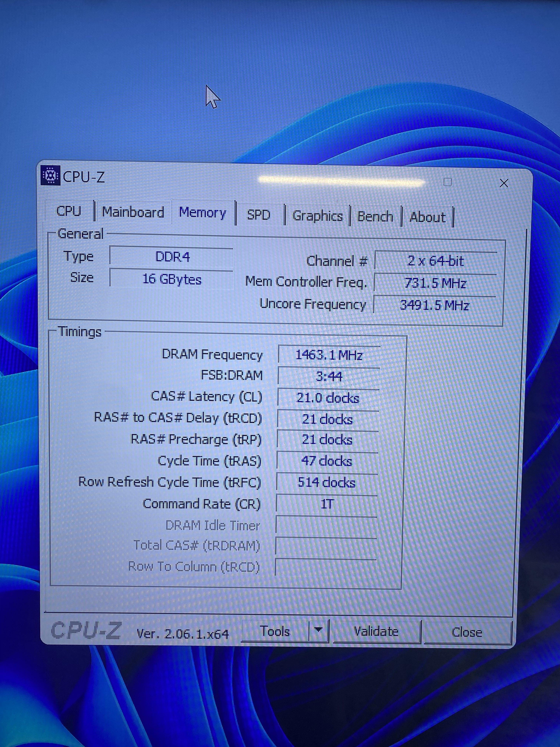The height and width of the screenshot is (747, 560).
Task: Open the Mainboard tab
Action: 133,212
